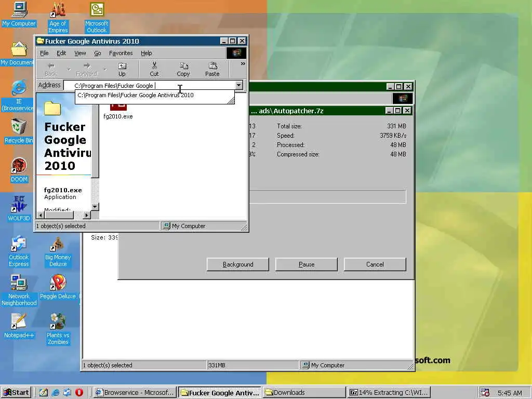Switch to Downloads taskbar window
This screenshot has width=532, height=399.
(x=304, y=393)
